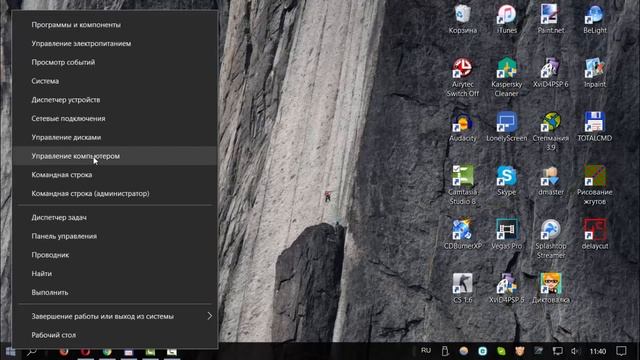Choose Панель управления menu entry

pyautogui.click(x=115, y=236)
